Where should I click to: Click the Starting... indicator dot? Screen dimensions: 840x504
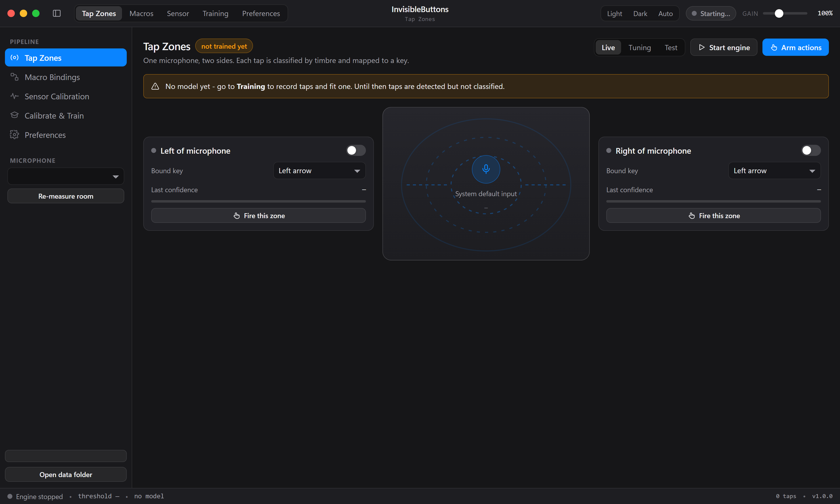coord(694,14)
